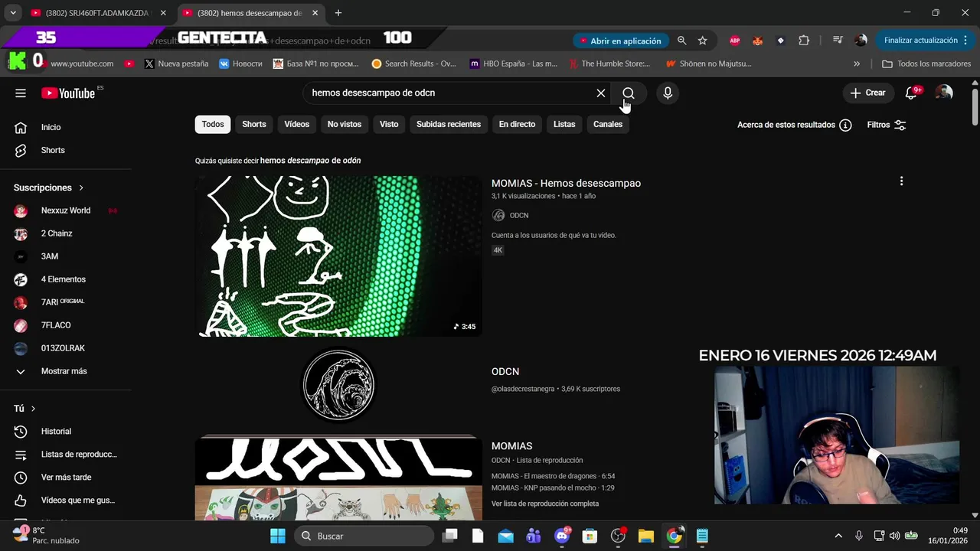This screenshot has height=551, width=980.
Task: Click the search magnifier button
Action: click(629, 93)
